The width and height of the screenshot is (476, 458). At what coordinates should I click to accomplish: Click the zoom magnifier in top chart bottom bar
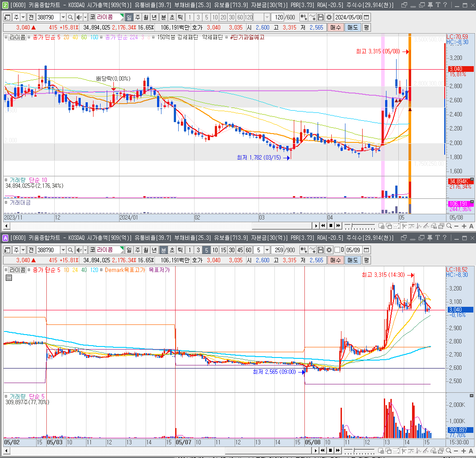(449, 226)
